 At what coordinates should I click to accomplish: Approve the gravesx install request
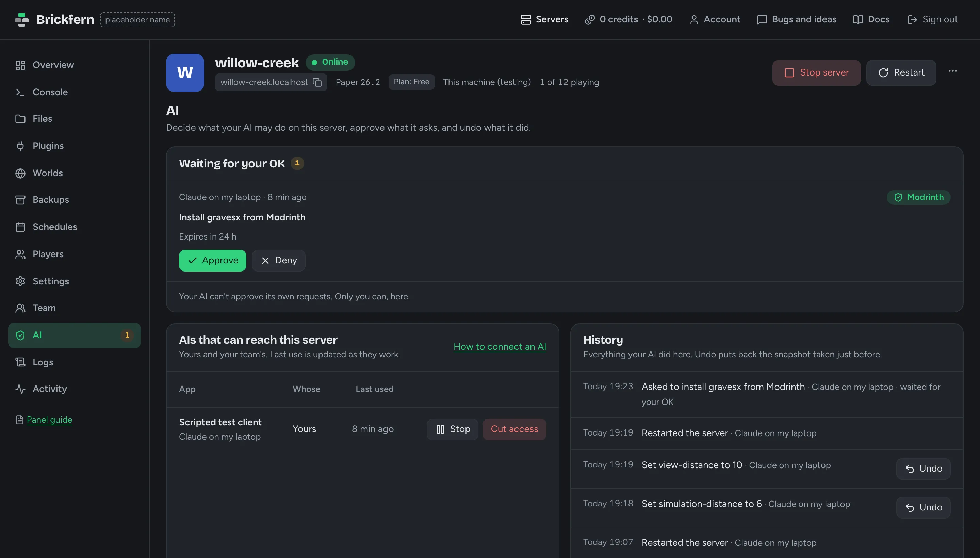(x=212, y=261)
